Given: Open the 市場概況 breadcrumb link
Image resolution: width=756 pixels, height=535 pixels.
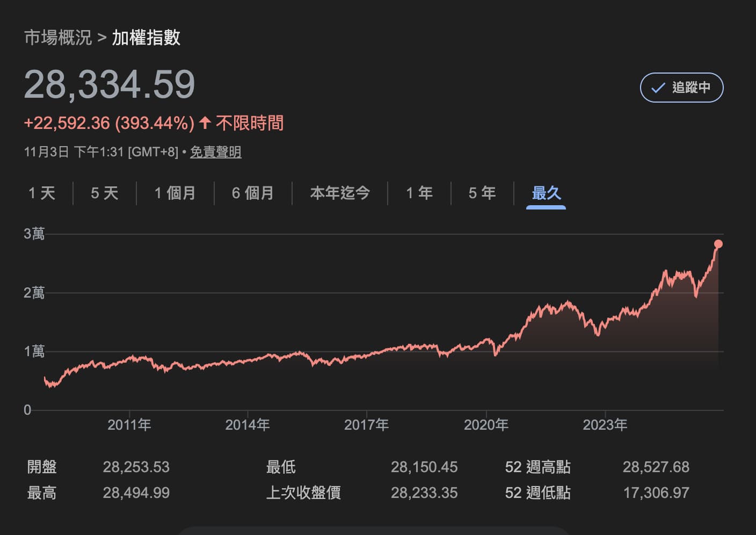Looking at the screenshot, I should [x=58, y=38].
